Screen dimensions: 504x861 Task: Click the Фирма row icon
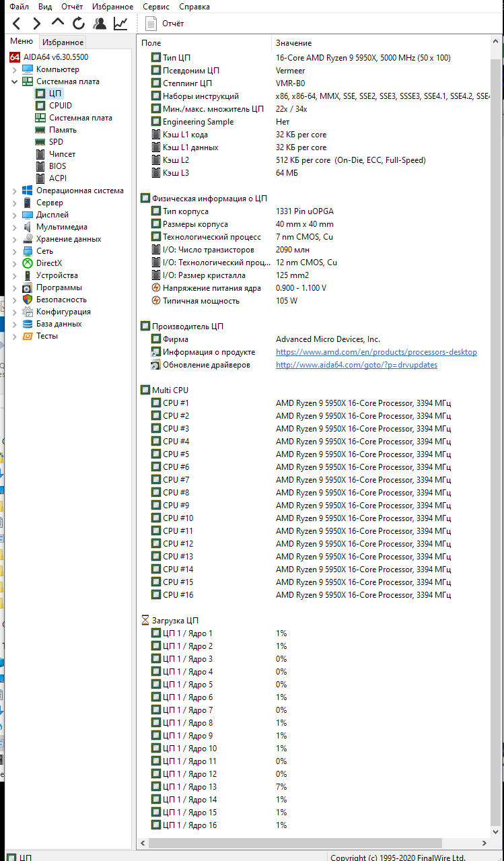click(x=156, y=339)
